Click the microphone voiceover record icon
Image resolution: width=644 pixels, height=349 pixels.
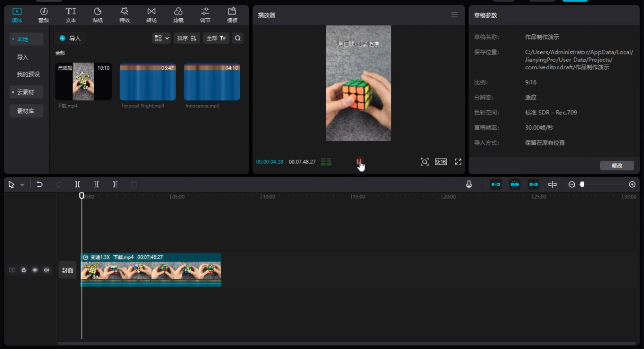pyautogui.click(x=469, y=185)
